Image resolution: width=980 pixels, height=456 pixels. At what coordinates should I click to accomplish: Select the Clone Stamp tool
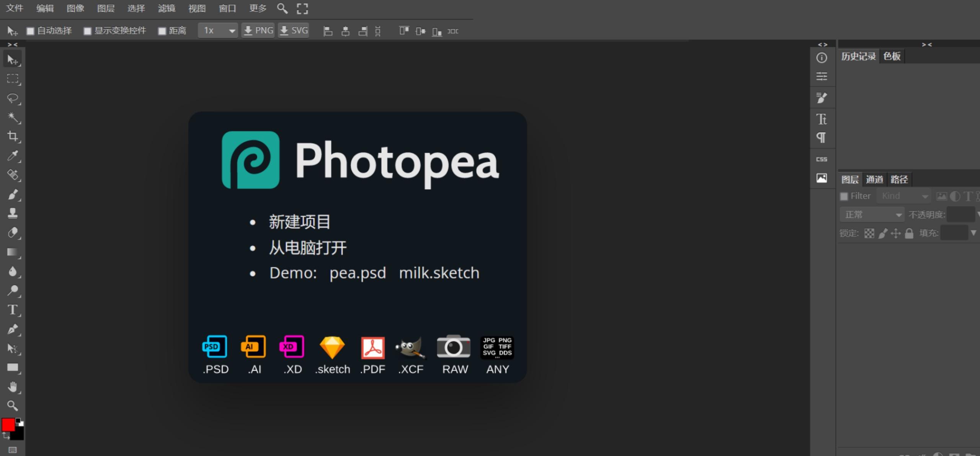pyautogui.click(x=13, y=214)
